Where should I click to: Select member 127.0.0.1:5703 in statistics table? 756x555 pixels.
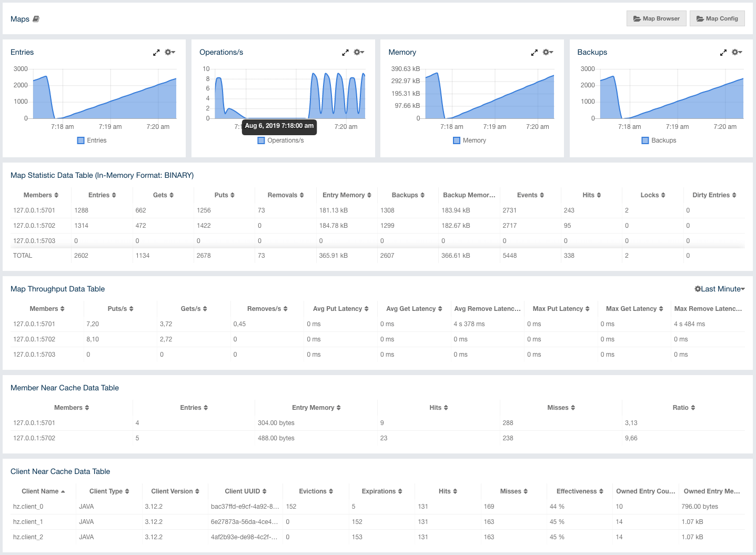tap(34, 241)
